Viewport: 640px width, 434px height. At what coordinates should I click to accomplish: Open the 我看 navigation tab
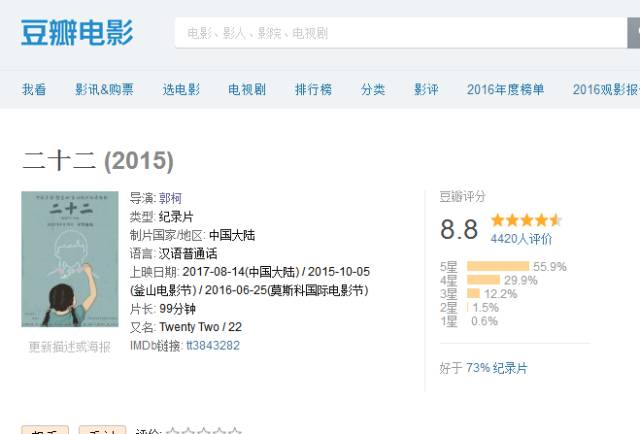click(34, 89)
